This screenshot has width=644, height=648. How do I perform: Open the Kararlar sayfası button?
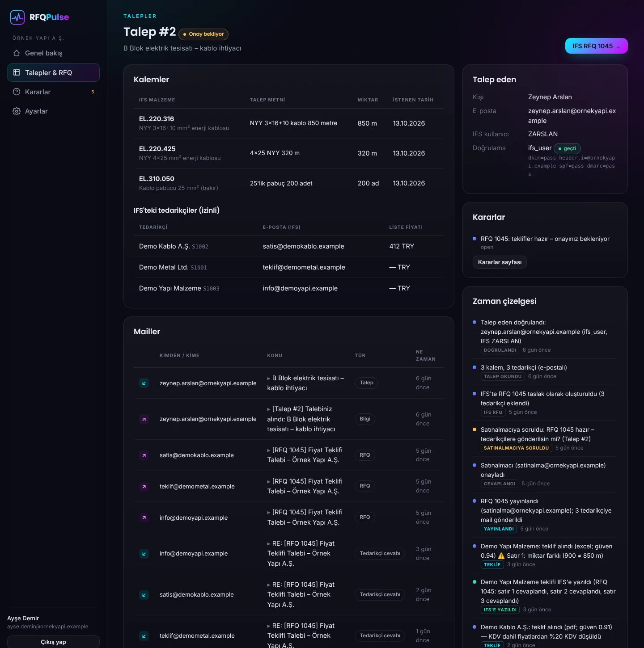500,262
